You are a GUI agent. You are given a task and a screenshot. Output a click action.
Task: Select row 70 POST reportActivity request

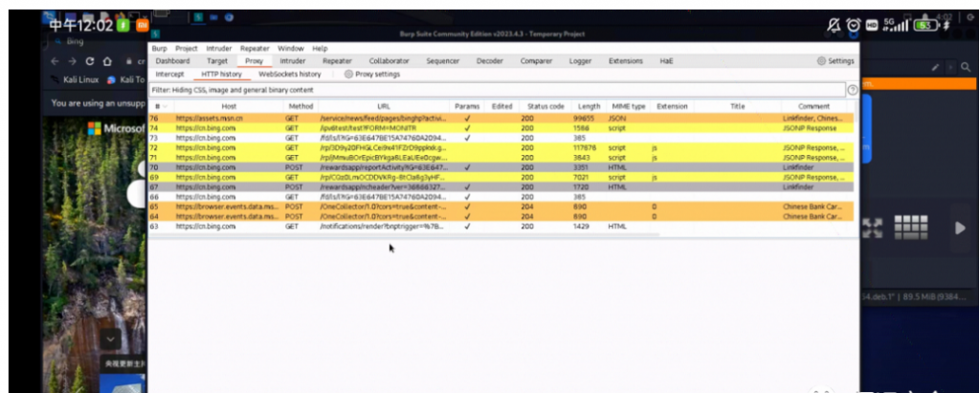[x=501, y=167]
